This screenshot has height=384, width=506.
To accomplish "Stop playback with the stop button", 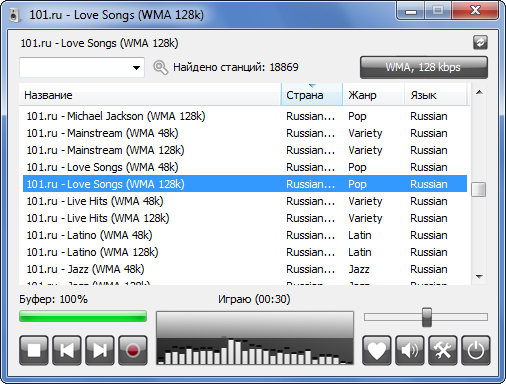I will (x=34, y=350).
